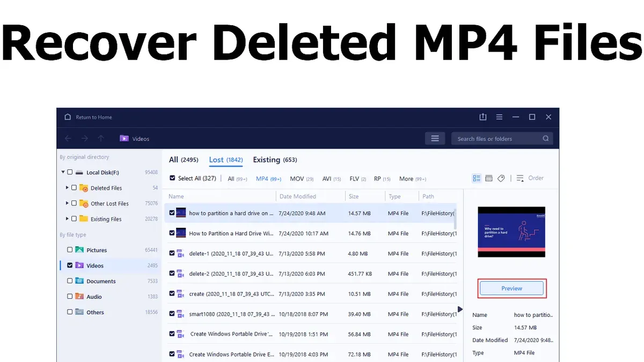Screen dimensions: 644x362
Task: Click the tag view icon
Action: pos(501,178)
